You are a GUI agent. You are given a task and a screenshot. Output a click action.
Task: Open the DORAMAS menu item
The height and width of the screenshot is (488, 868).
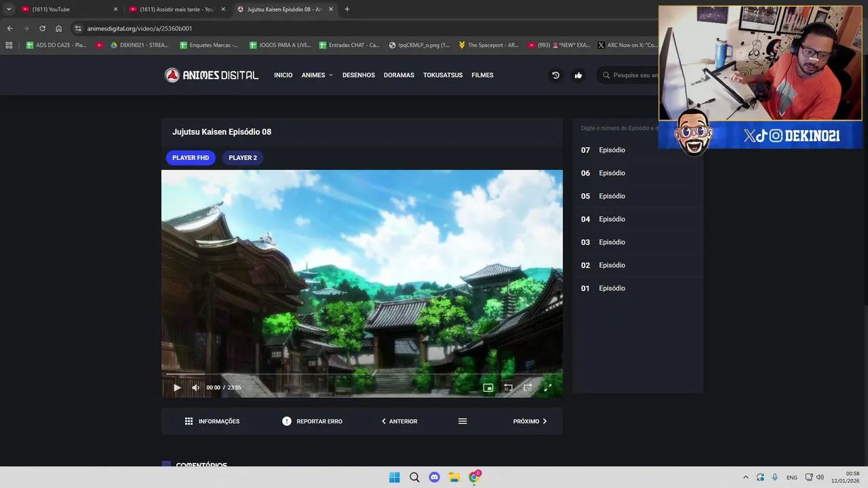[399, 75]
